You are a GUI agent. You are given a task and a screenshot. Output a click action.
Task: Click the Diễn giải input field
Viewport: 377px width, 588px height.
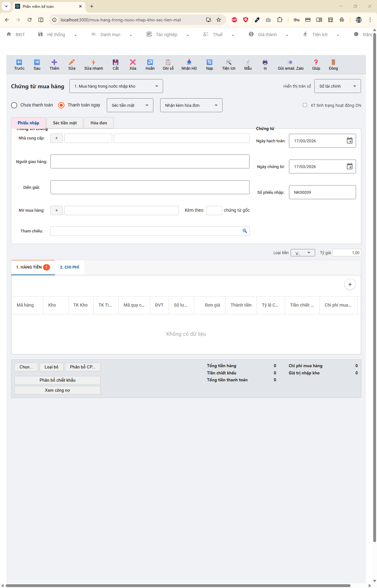[x=150, y=187]
